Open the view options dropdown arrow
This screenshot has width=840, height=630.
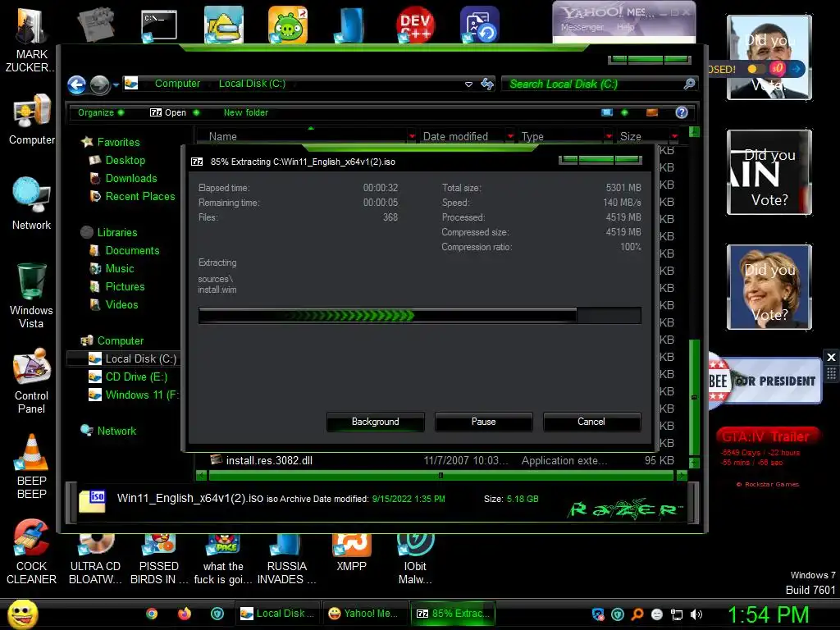[x=624, y=112]
